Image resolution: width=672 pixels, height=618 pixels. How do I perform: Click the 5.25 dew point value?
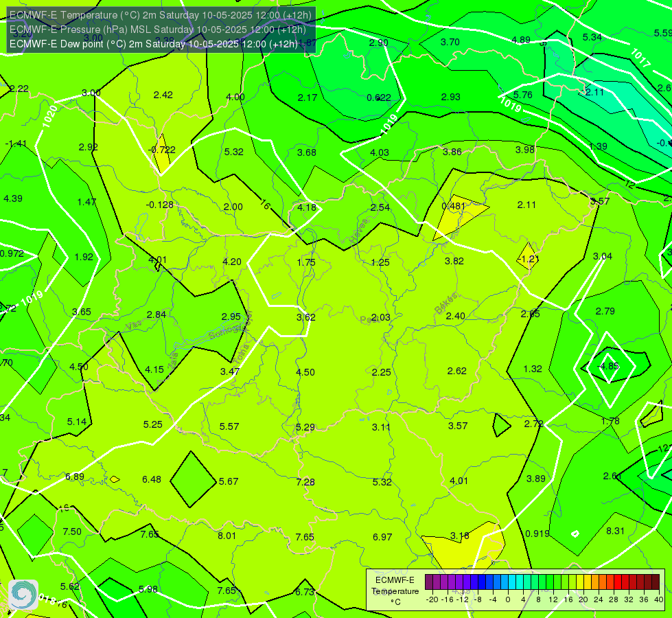point(152,424)
